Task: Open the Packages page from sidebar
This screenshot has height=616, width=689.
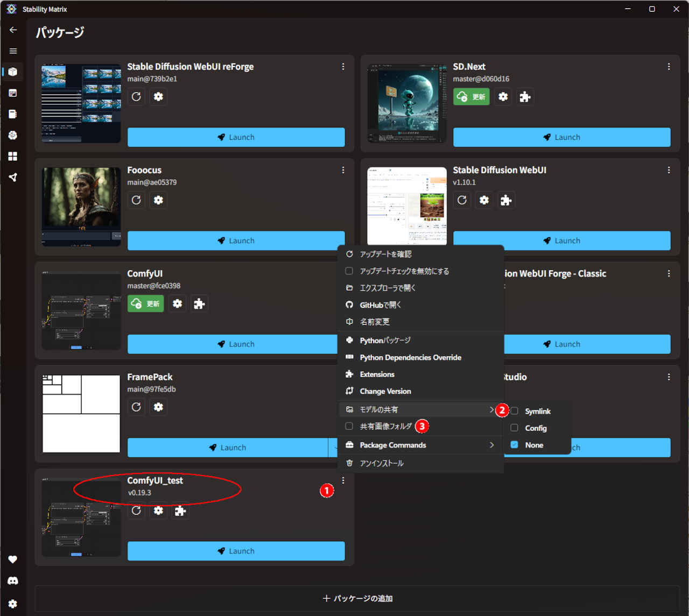Action: (13, 72)
